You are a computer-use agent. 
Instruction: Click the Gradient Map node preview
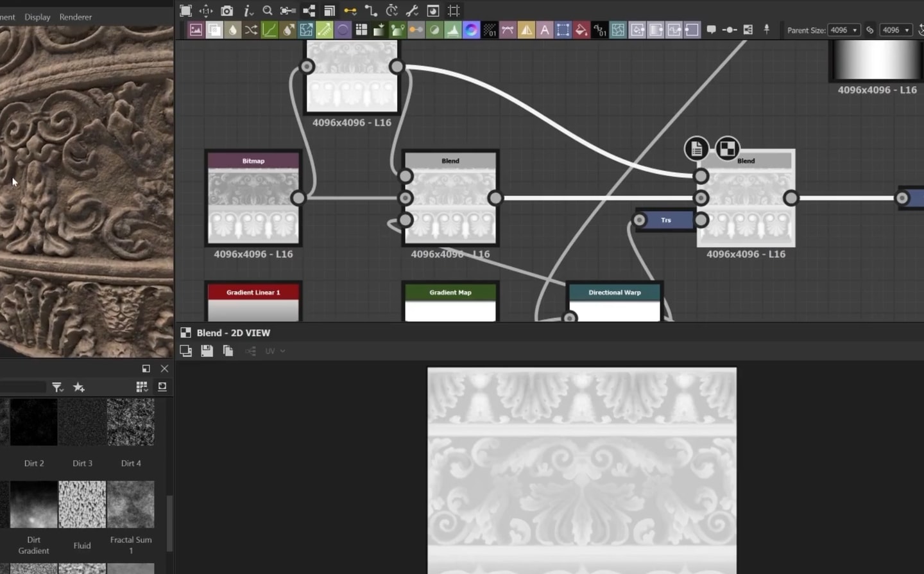click(x=450, y=311)
